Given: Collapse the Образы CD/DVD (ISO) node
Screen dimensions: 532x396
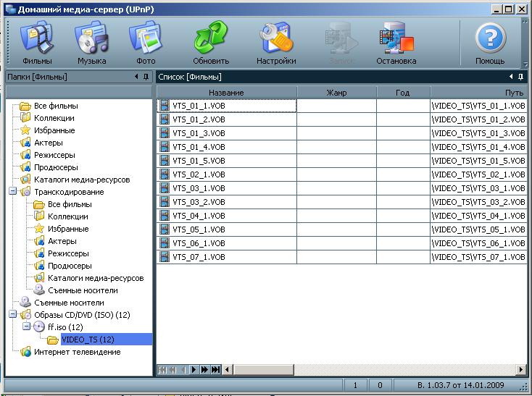Looking at the screenshot, I should (12, 314).
